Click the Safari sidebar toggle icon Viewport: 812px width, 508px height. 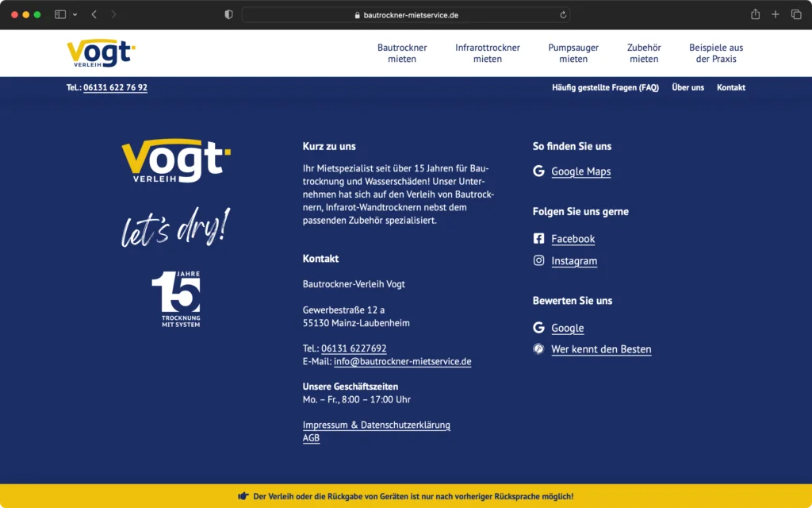coord(60,14)
